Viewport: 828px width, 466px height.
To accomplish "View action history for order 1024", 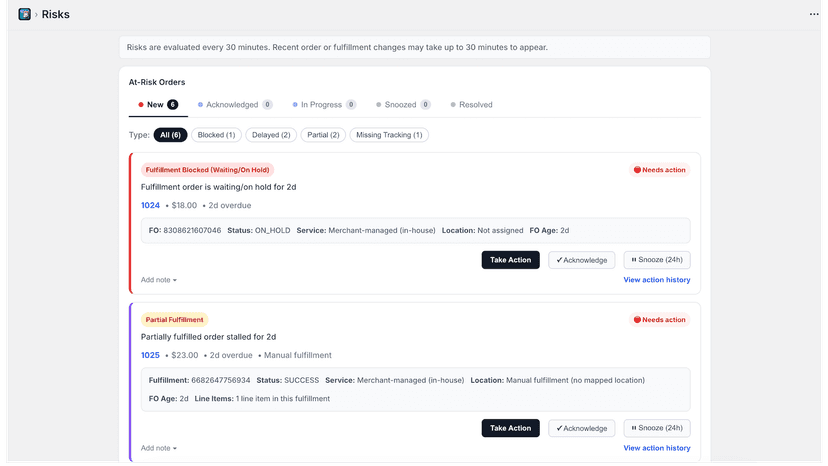I will tap(657, 280).
